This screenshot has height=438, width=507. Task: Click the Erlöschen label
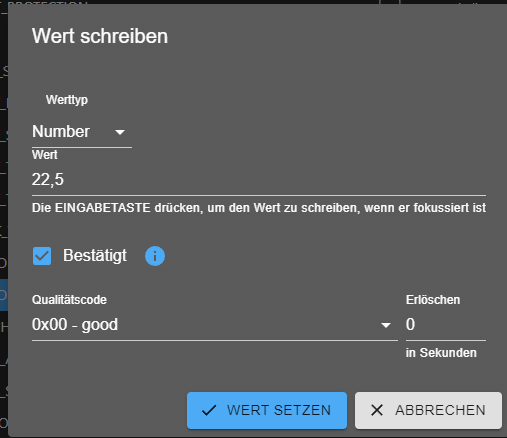click(433, 300)
